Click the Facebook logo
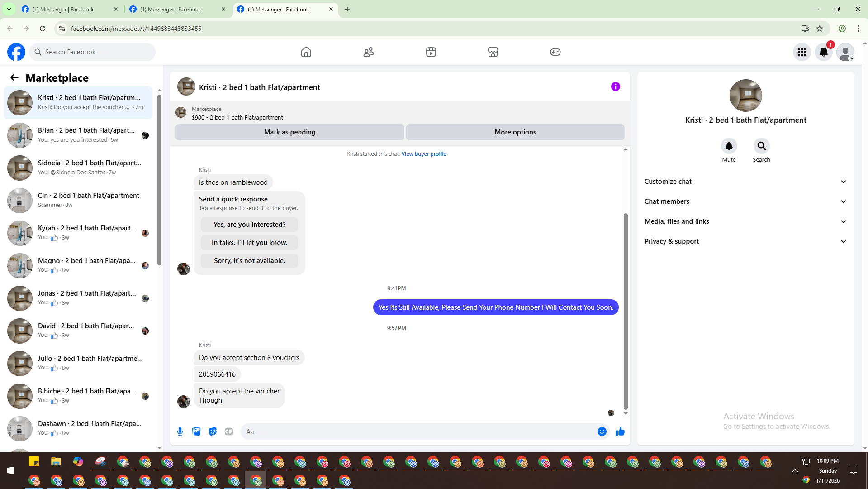 [16, 52]
